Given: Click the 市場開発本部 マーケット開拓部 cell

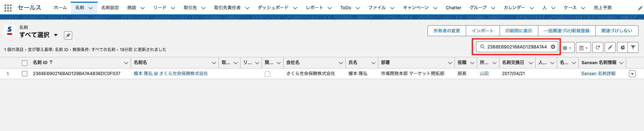Looking at the screenshot, I should pos(413,74).
